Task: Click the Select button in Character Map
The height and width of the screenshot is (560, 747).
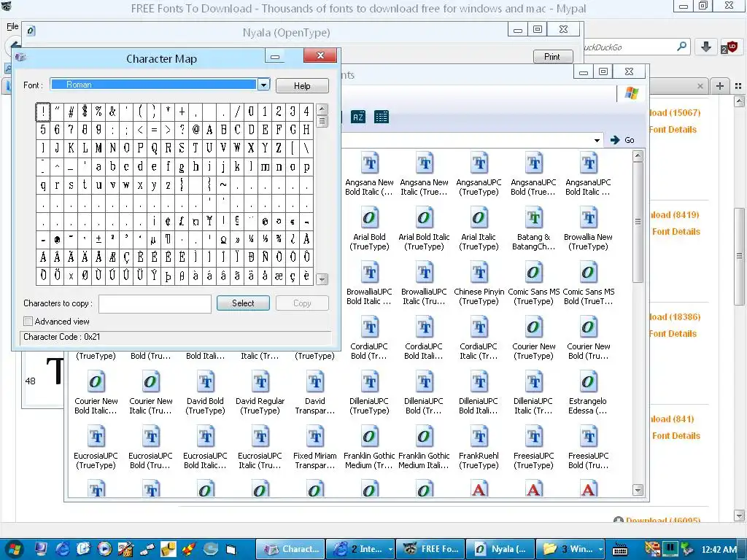Action: (243, 303)
